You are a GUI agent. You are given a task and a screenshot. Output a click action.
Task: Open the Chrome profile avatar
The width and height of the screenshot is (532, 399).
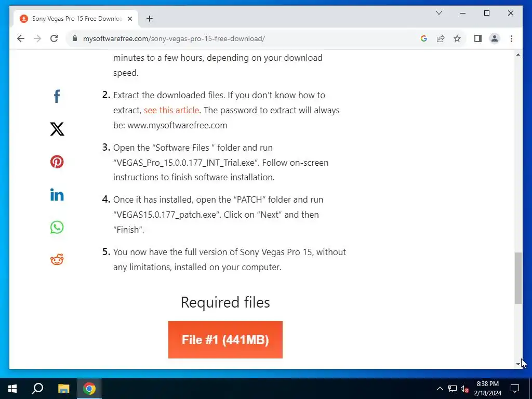(x=495, y=38)
